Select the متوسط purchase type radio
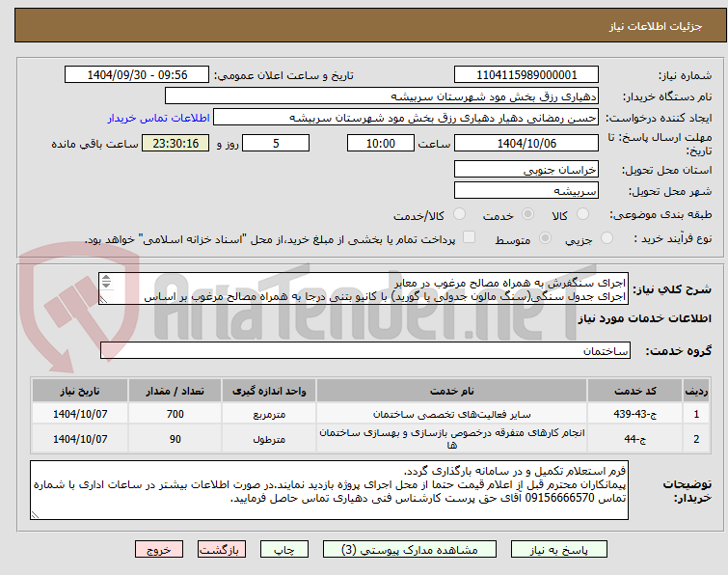 coord(545,238)
